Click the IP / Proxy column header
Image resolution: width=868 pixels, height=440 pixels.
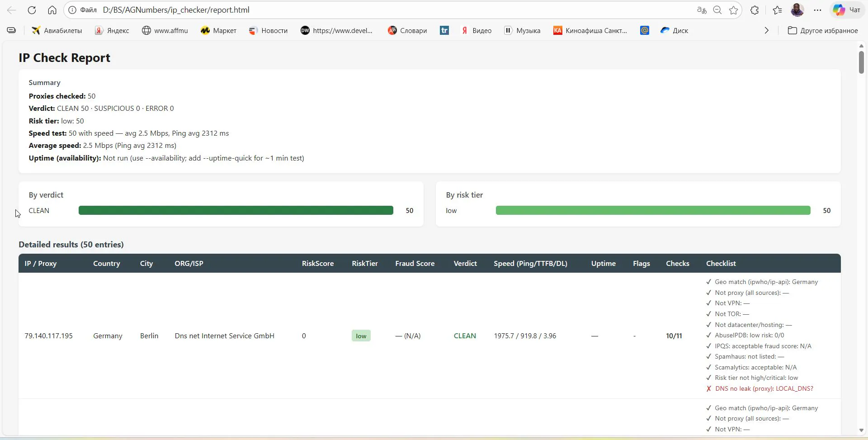coord(41,263)
